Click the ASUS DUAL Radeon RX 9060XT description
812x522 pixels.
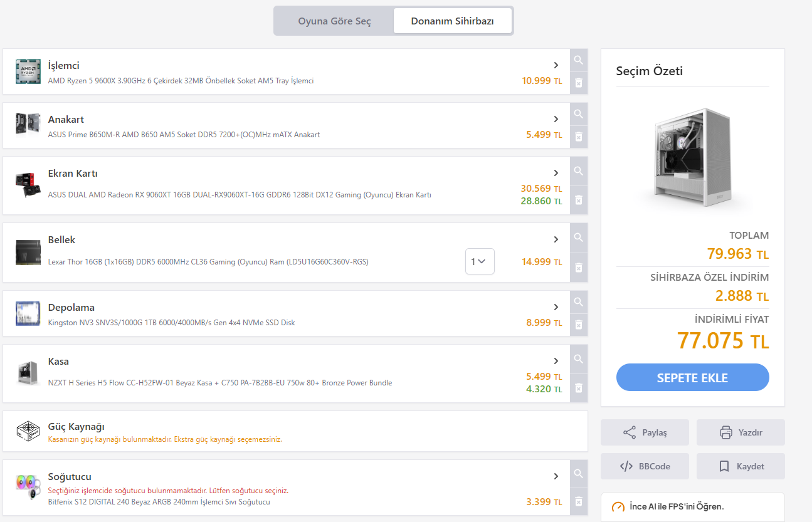(x=240, y=195)
